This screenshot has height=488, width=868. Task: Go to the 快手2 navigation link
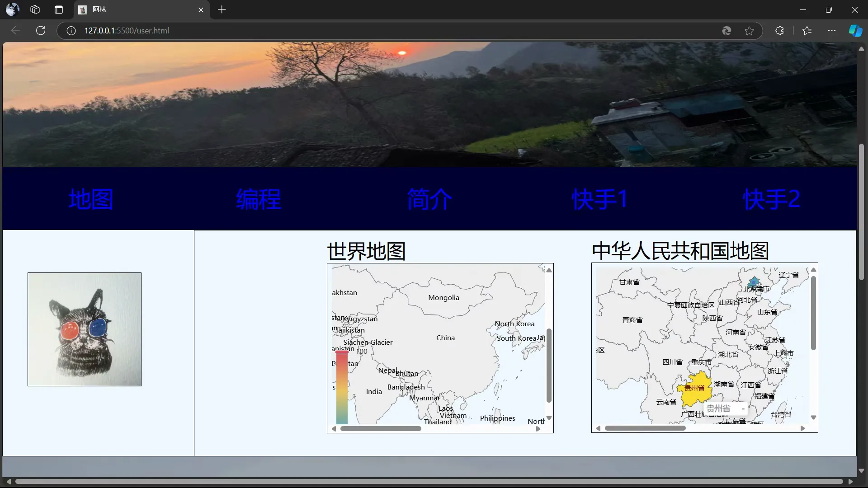pos(771,199)
